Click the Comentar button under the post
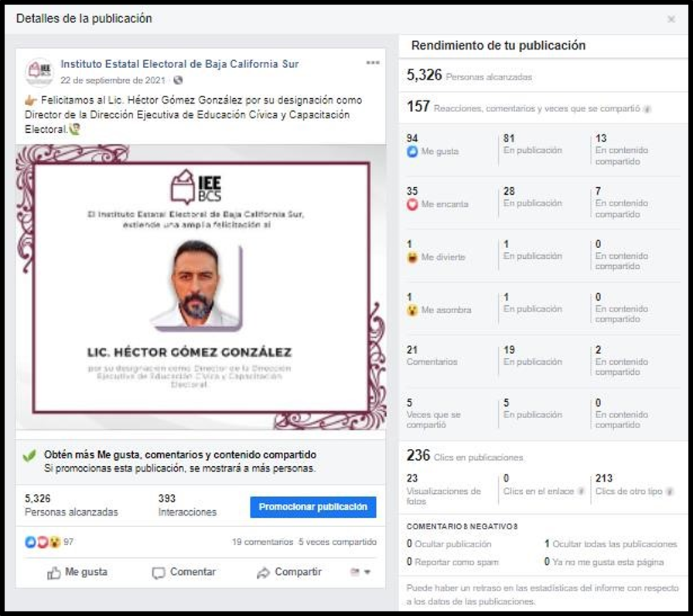The width and height of the screenshot is (693, 616). pyautogui.click(x=184, y=573)
